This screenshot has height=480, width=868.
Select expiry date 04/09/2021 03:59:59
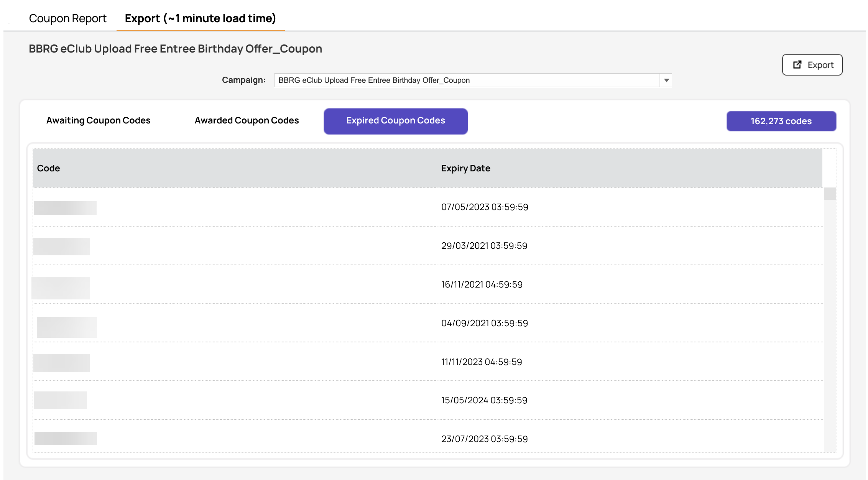pos(485,323)
